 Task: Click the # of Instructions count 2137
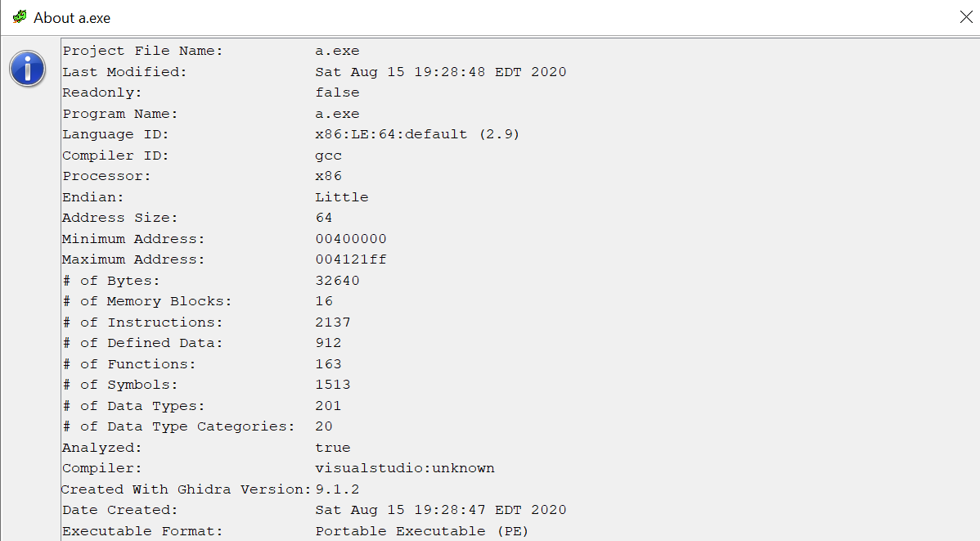(333, 322)
